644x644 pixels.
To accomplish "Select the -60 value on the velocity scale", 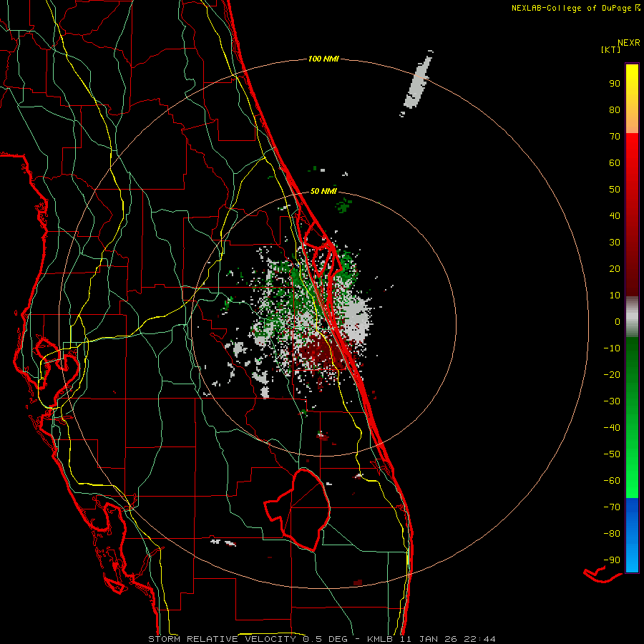I will point(612,481).
